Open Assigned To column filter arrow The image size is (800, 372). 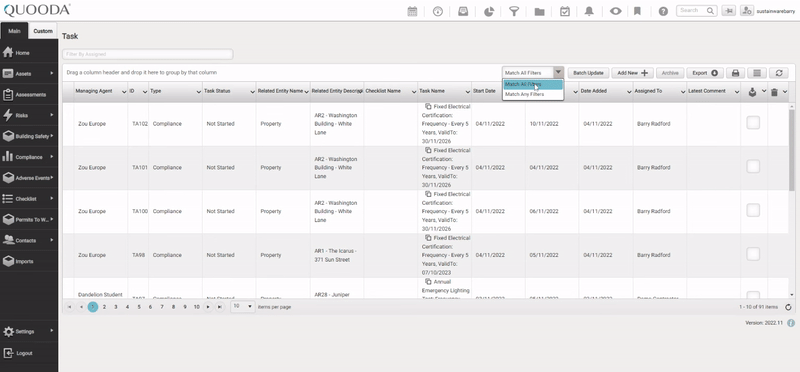683,92
